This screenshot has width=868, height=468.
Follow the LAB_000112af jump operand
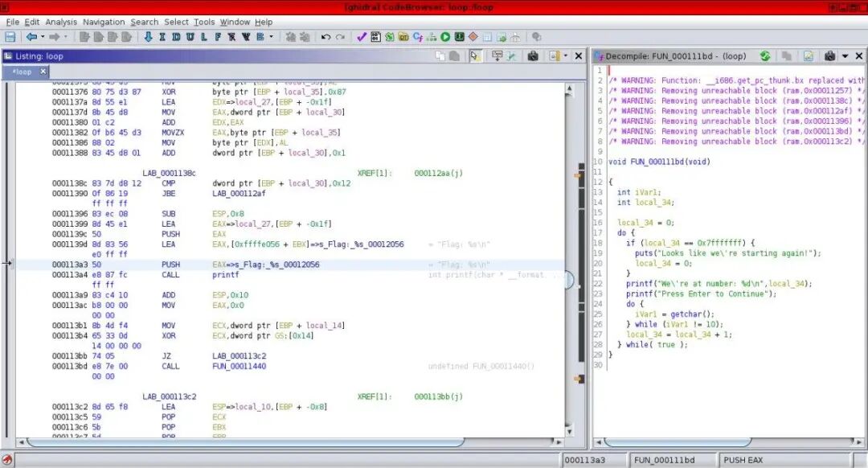point(240,193)
